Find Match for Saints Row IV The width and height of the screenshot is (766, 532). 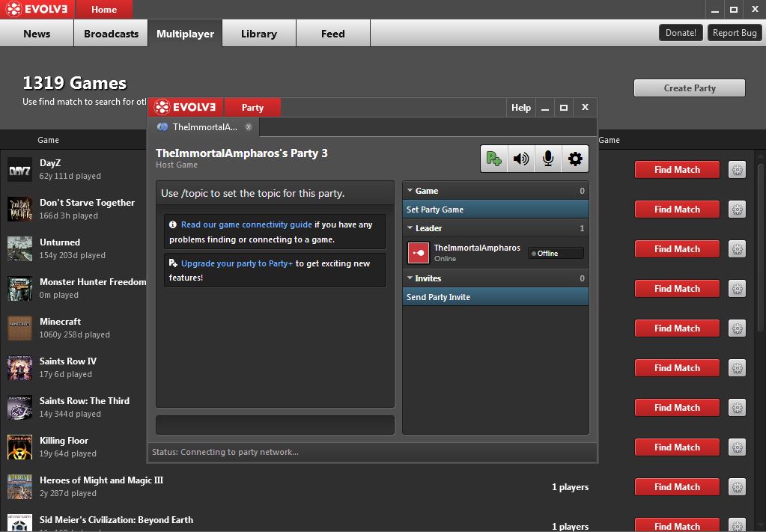677,368
